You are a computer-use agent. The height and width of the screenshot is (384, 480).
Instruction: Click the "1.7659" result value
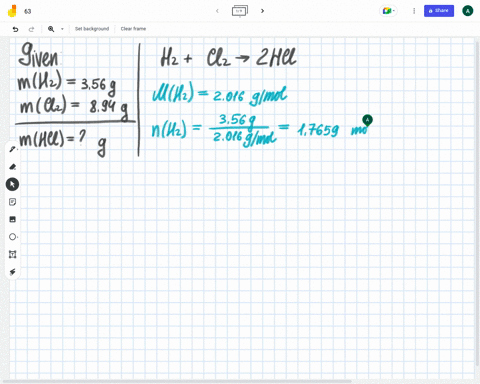[318, 130]
